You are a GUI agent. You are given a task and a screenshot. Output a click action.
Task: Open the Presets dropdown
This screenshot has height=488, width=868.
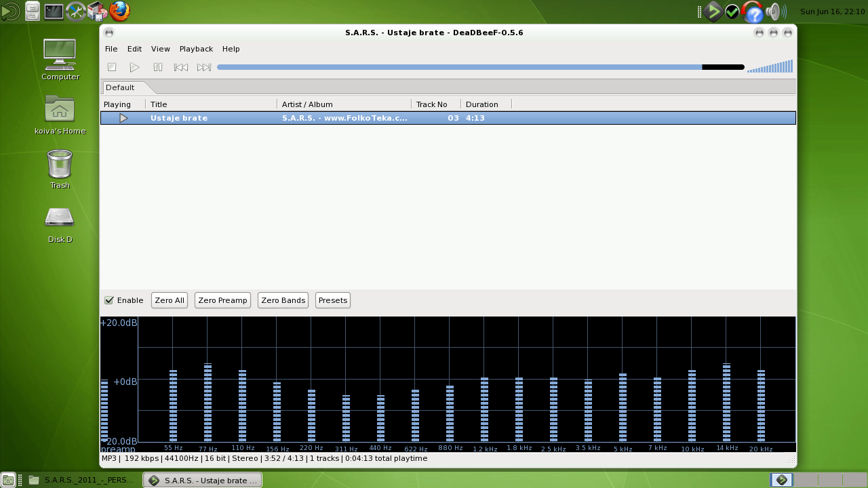[332, 300]
